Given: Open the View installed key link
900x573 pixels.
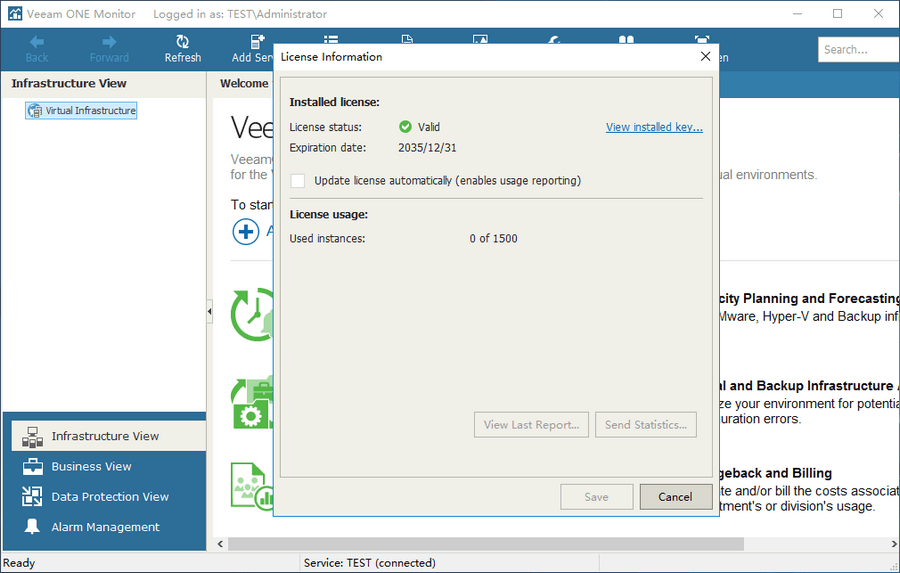Looking at the screenshot, I should tap(654, 127).
